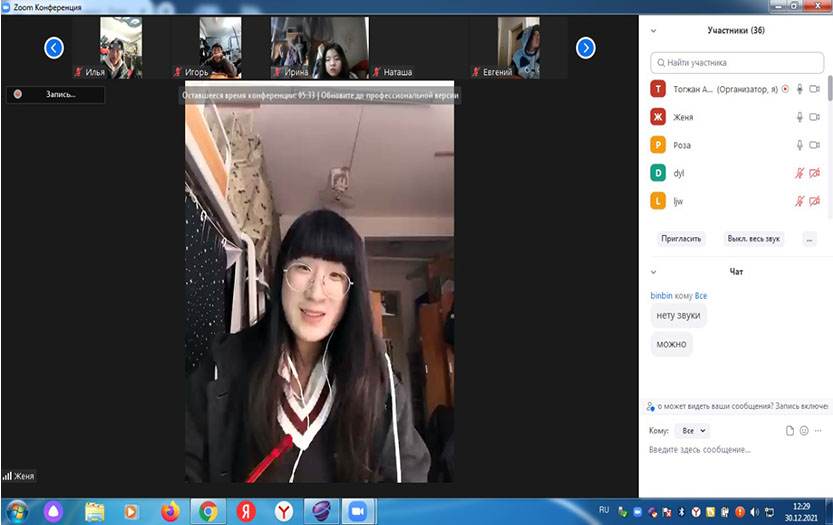Collapse the Участники panel with the chevron
Viewport: 833px width, 525px height.
tap(654, 31)
